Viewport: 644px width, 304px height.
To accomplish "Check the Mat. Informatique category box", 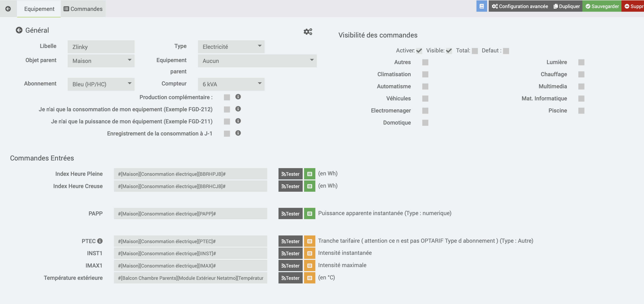I will point(581,99).
